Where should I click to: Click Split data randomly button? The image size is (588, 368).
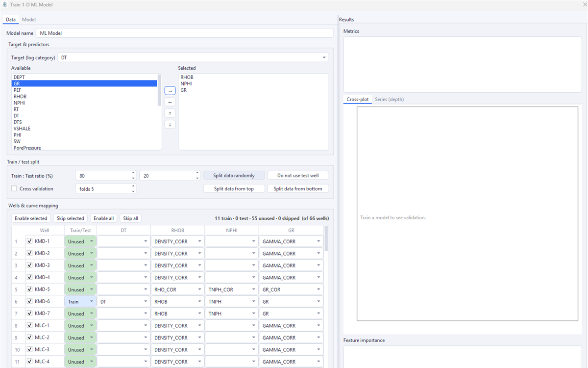[x=234, y=175]
